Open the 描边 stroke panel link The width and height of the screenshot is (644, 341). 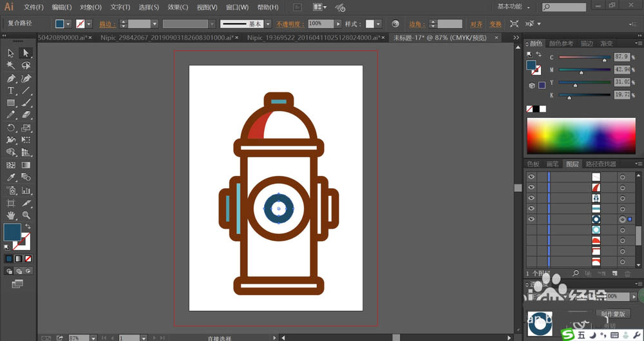(108, 24)
